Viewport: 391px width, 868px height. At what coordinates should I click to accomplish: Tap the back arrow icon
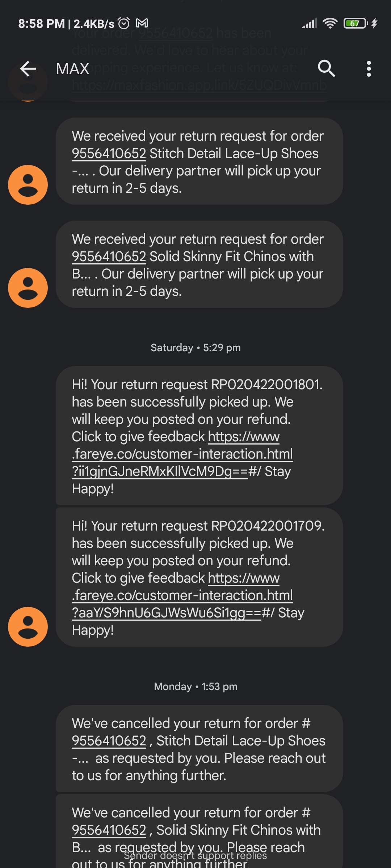(x=28, y=69)
